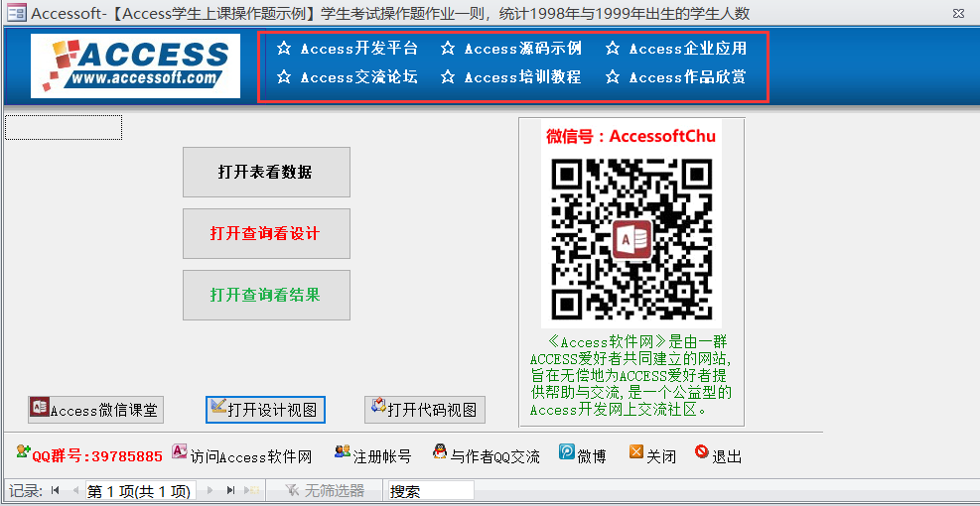Click the QQ penguin icon
The image size is (980, 506).
[x=440, y=451]
